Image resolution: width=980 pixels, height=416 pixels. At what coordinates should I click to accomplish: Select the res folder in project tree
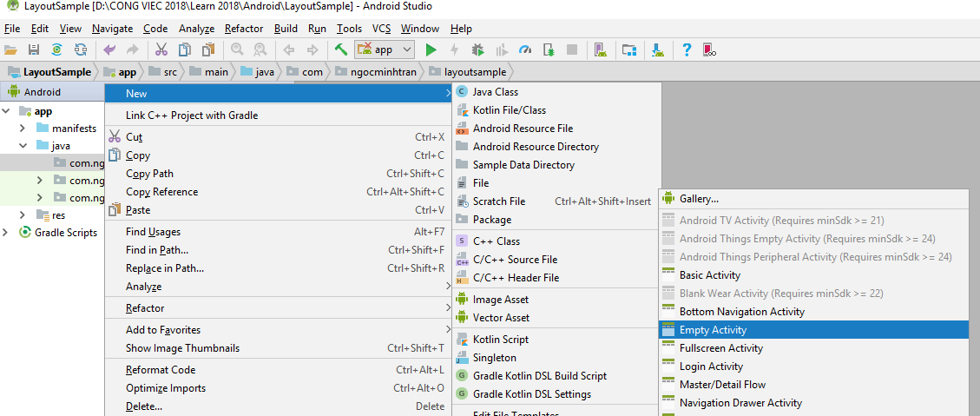tap(58, 215)
